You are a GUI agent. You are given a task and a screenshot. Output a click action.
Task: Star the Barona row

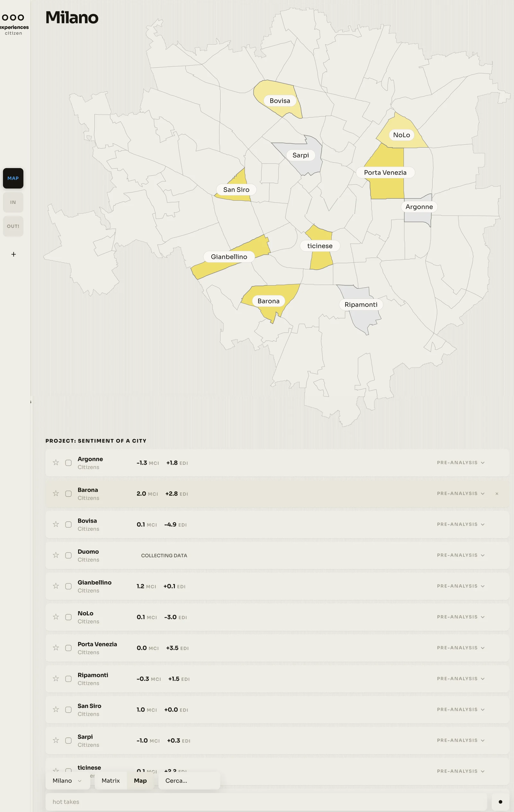click(x=56, y=493)
